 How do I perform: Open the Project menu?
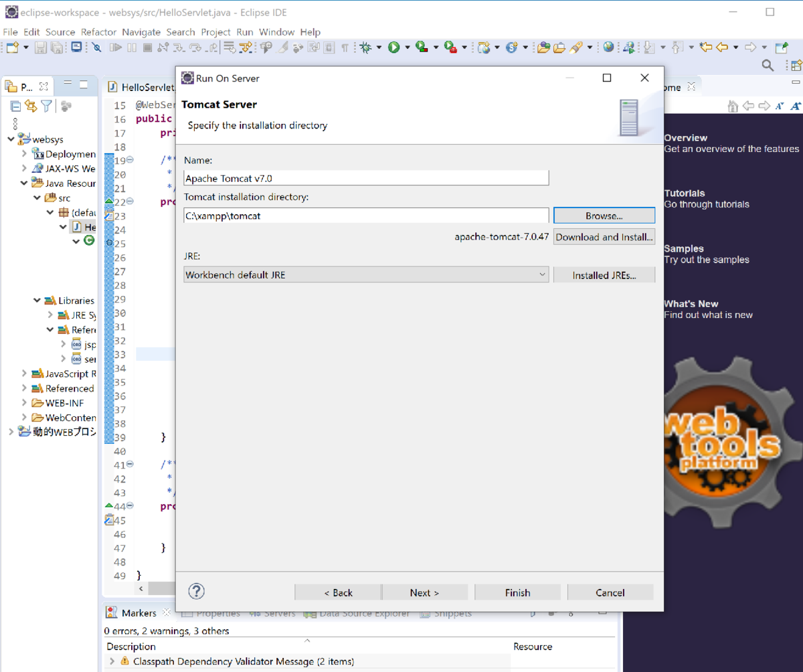click(x=215, y=31)
